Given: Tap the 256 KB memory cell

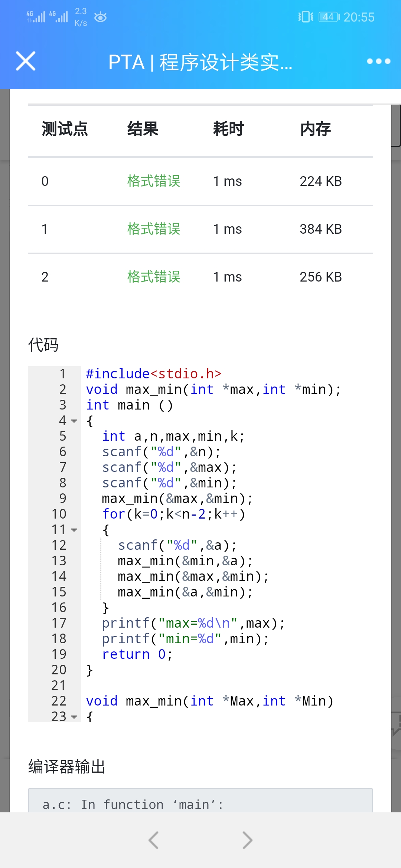Looking at the screenshot, I should click(321, 277).
